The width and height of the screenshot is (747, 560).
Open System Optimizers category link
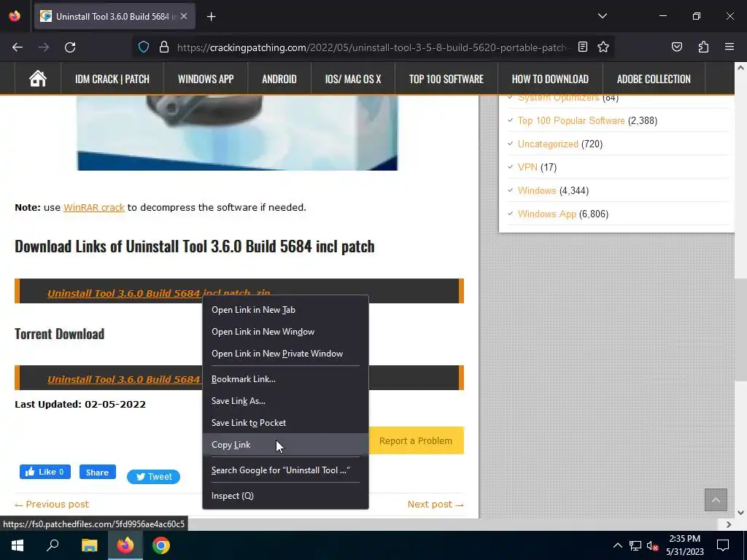pyautogui.click(x=558, y=98)
